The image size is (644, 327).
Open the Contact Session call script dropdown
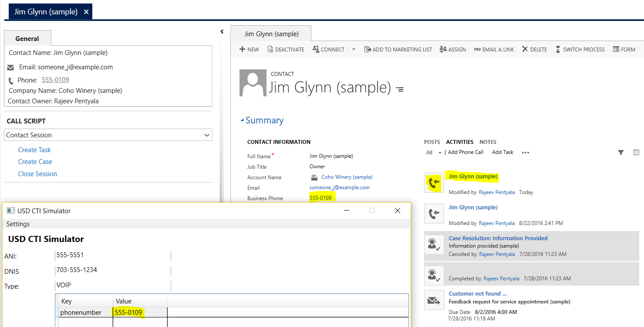[207, 135]
